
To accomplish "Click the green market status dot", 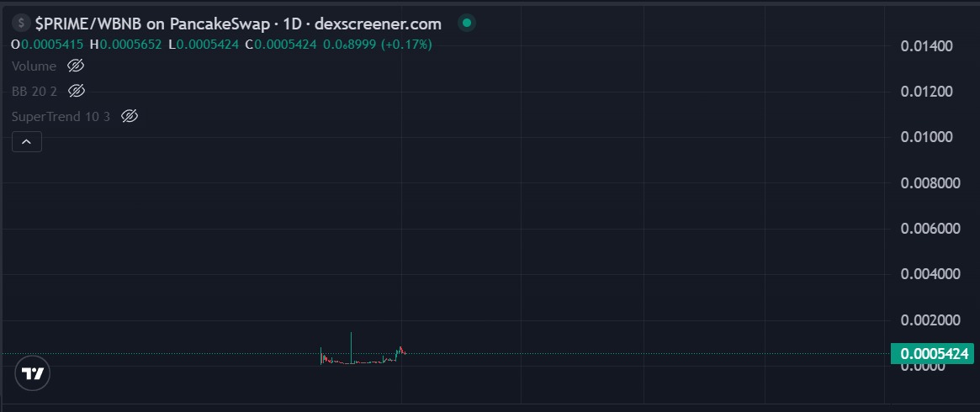I will click(467, 24).
